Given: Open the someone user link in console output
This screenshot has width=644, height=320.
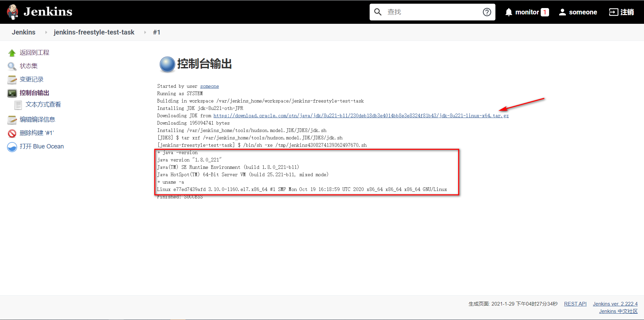Looking at the screenshot, I should (x=209, y=86).
